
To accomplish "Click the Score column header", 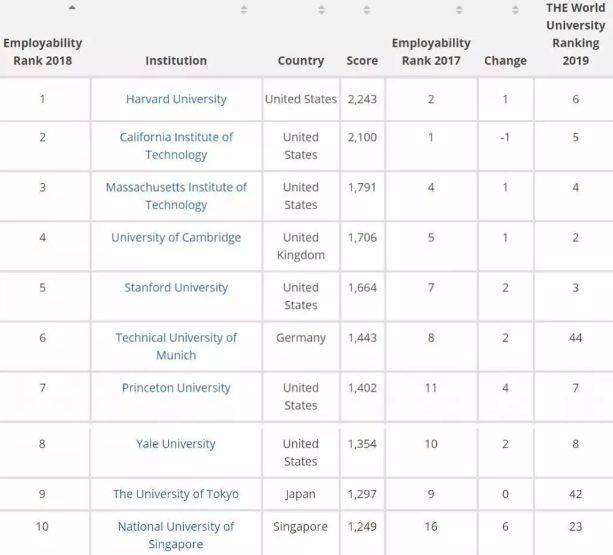I will [x=362, y=60].
